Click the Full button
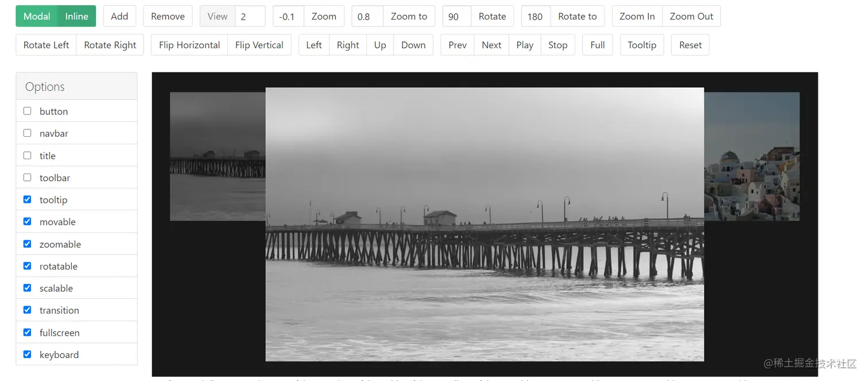The image size is (868, 381). pos(598,45)
